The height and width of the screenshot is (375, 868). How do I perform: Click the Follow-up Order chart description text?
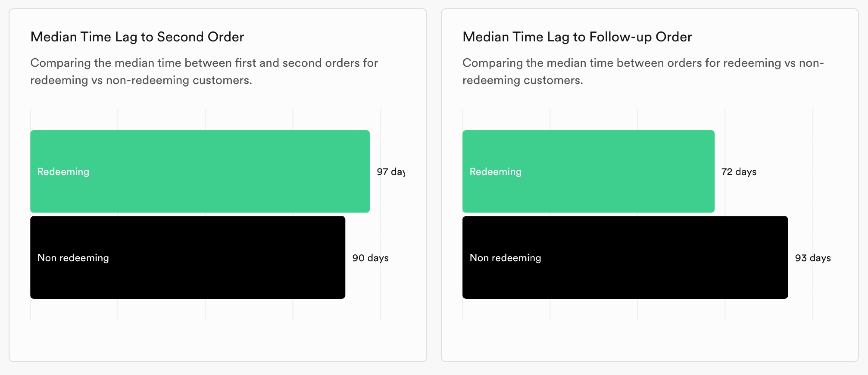(x=643, y=71)
